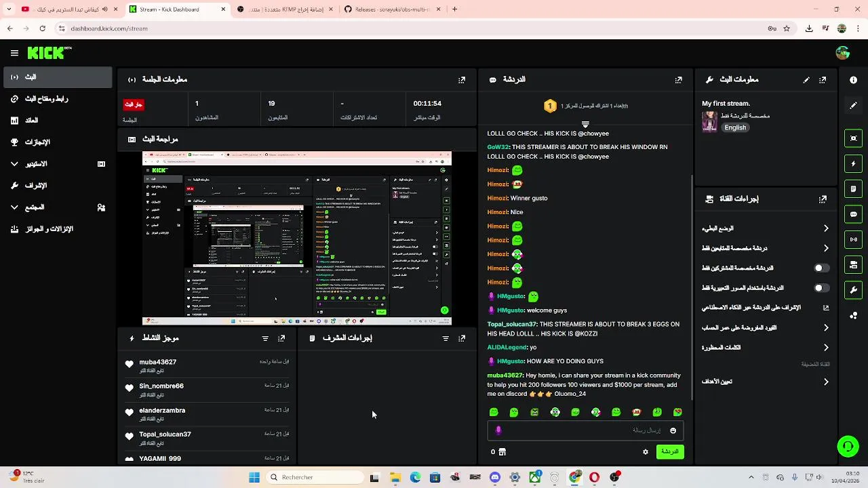868x488 pixels.
Task: Click the stream preview thumbnail
Action: [297, 239]
